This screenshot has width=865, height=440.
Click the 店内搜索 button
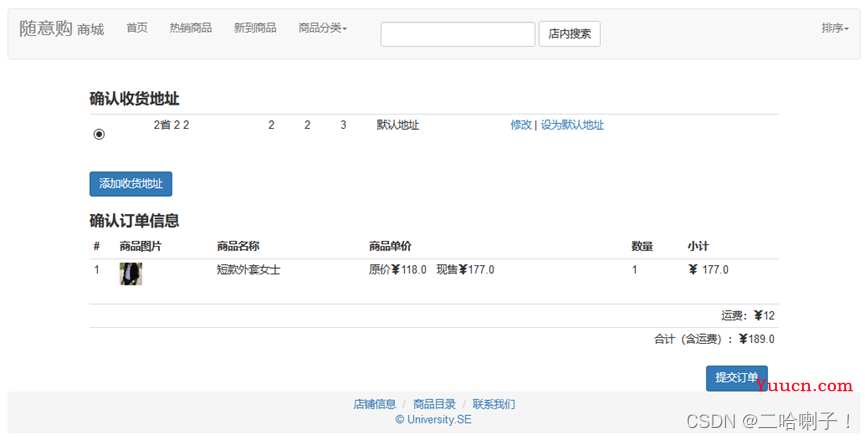click(x=569, y=34)
